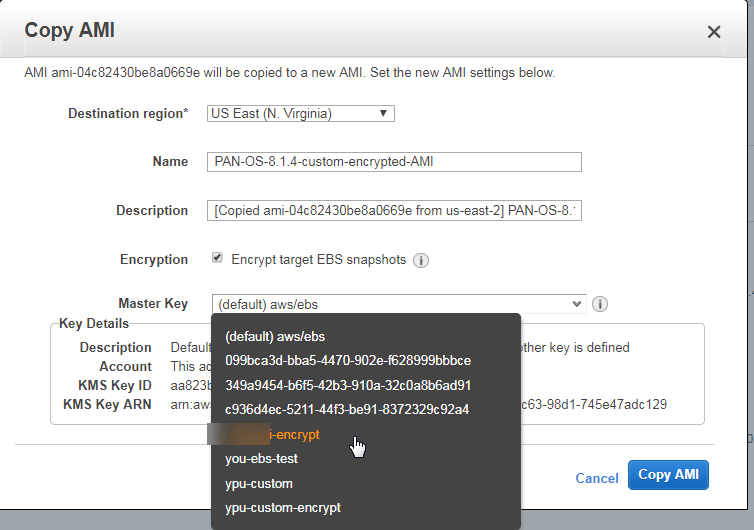The height and width of the screenshot is (530, 754).
Task: Click the AMI Name input field
Action: click(x=395, y=162)
